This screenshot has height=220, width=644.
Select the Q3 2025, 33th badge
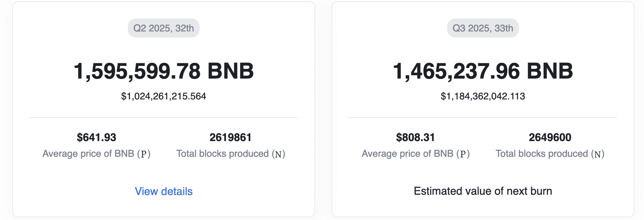[483, 28]
